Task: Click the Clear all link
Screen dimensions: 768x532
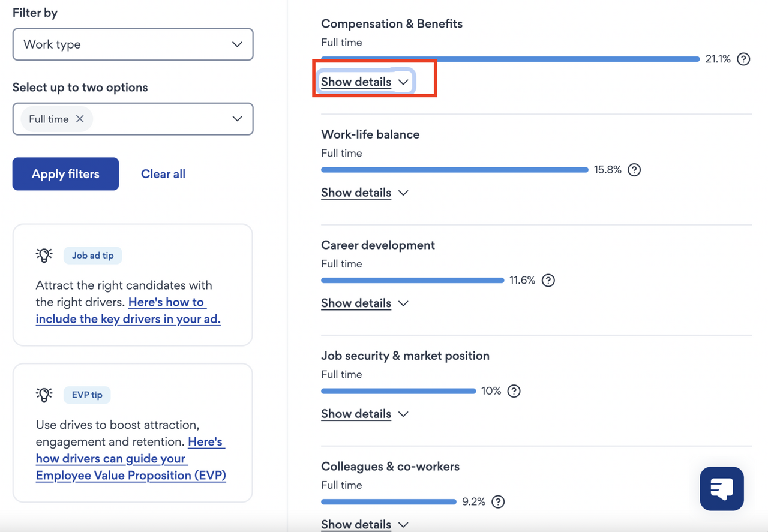Action: (x=163, y=174)
